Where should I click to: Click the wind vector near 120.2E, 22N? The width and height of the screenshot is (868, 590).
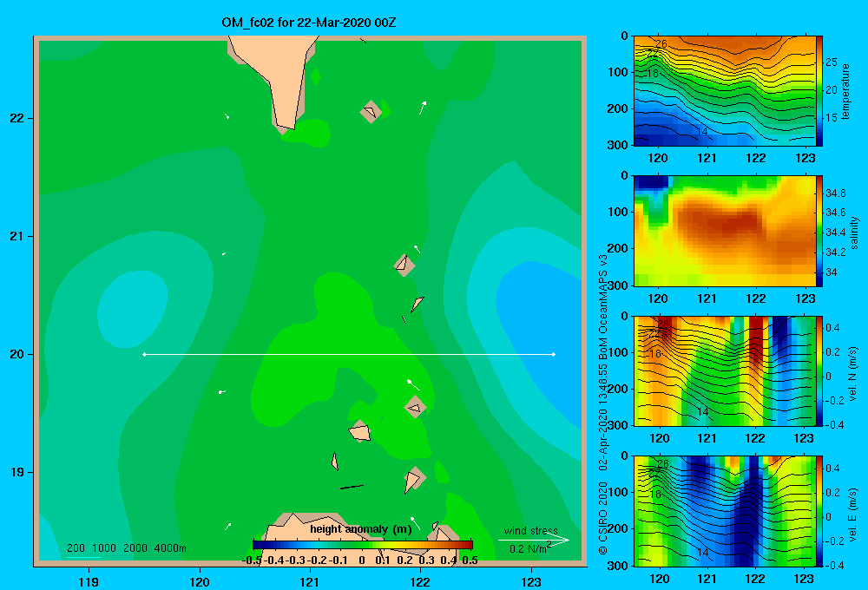tap(227, 115)
